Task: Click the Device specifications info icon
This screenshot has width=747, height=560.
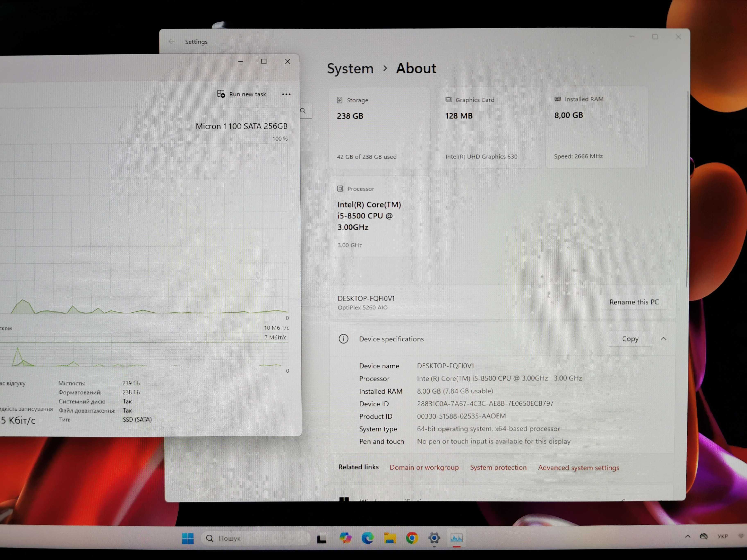Action: point(343,339)
